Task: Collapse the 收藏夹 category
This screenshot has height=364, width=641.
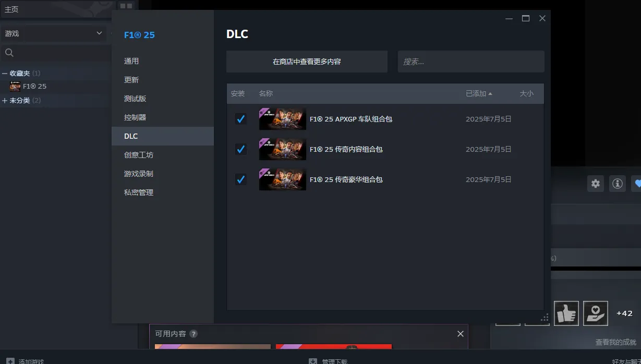Action: [x=5, y=74]
